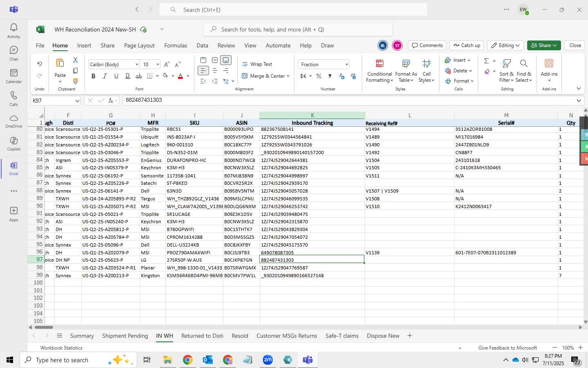Switch to Returned to Disti sheet
588x368 pixels.
click(x=202, y=336)
